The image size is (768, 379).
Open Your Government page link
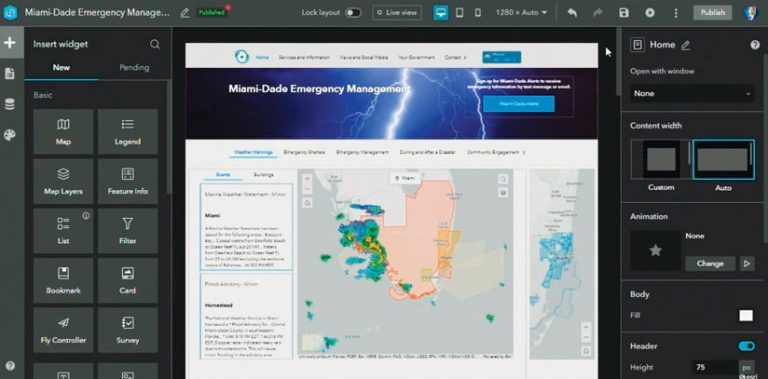pos(416,57)
